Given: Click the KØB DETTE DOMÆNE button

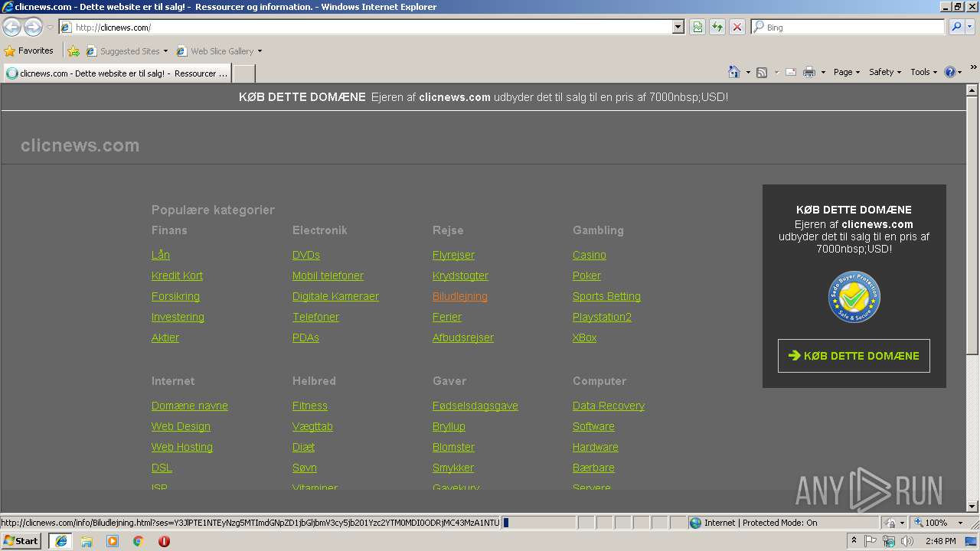Looking at the screenshot, I should click(854, 356).
